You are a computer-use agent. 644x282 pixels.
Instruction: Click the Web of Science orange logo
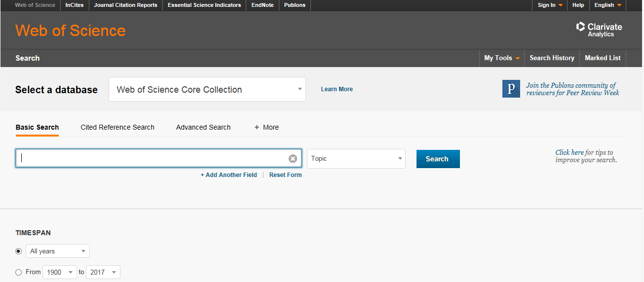[x=71, y=31]
